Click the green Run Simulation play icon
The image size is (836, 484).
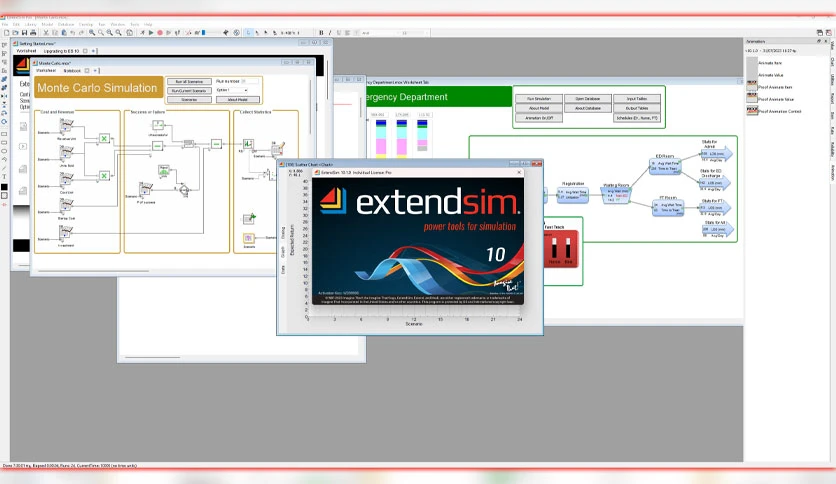click(x=151, y=33)
